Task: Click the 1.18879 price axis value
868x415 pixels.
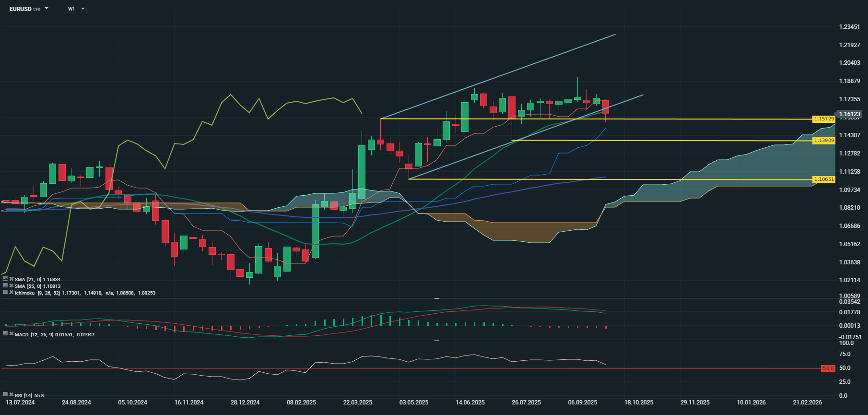Action: (849, 81)
